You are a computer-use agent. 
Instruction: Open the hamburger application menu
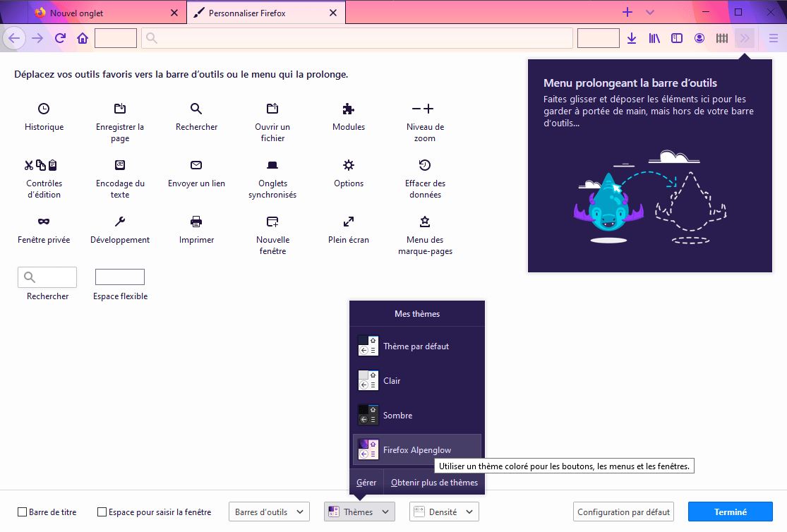click(x=774, y=38)
